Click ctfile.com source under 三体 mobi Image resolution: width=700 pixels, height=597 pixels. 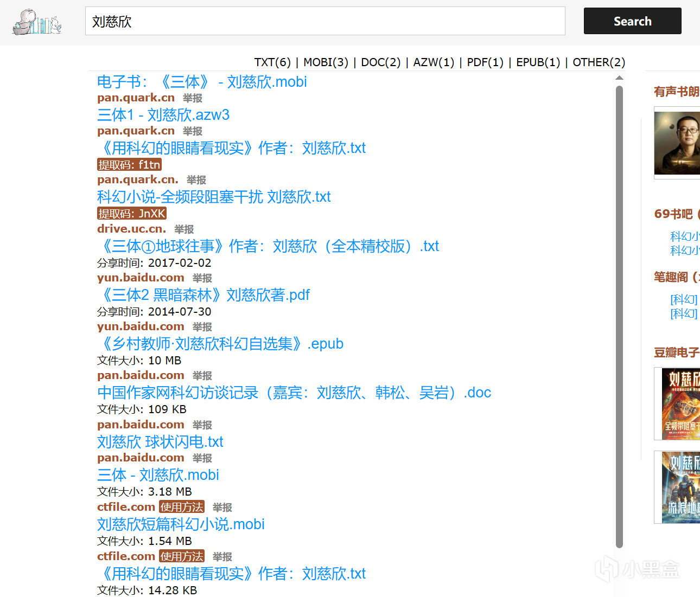(x=126, y=507)
